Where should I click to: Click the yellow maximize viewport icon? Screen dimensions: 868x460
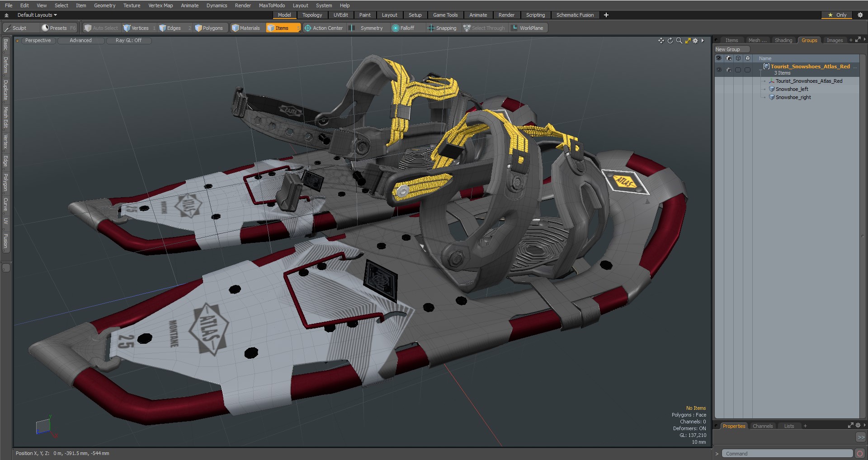coord(688,41)
